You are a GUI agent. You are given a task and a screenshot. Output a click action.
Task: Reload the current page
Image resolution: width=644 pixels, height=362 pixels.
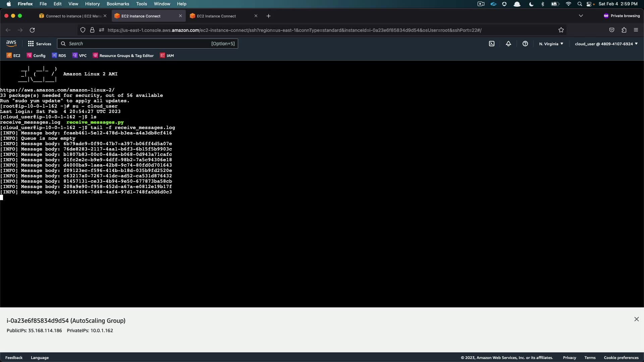tap(32, 30)
